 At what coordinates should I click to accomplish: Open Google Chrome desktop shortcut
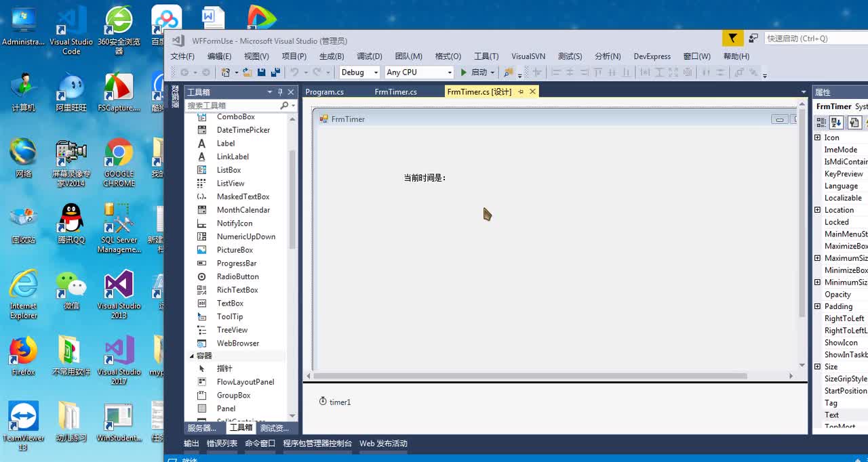(x=119, y=163)
